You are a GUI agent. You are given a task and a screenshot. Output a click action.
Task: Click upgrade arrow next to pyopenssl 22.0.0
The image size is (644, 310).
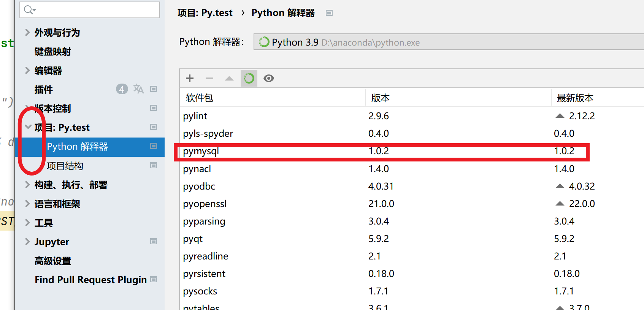click(x=560, y=204)
